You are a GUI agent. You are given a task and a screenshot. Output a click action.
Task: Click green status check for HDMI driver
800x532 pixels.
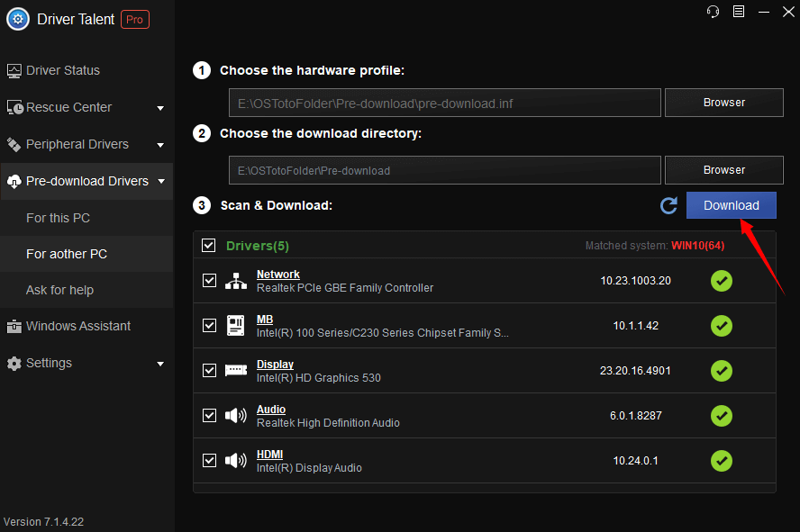(x=722, y=461)
